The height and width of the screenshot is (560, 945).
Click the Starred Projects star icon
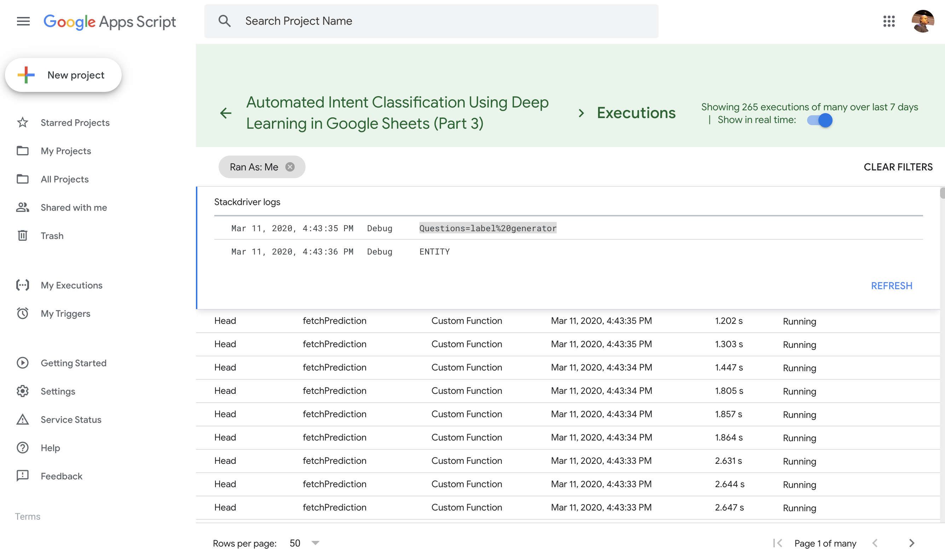pyautogui.click(x=23, y=123)
